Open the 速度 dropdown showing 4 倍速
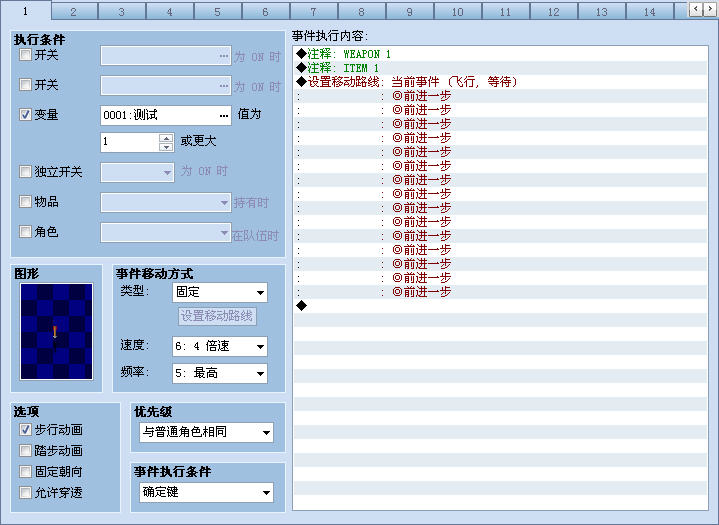 tap(220, 347)
